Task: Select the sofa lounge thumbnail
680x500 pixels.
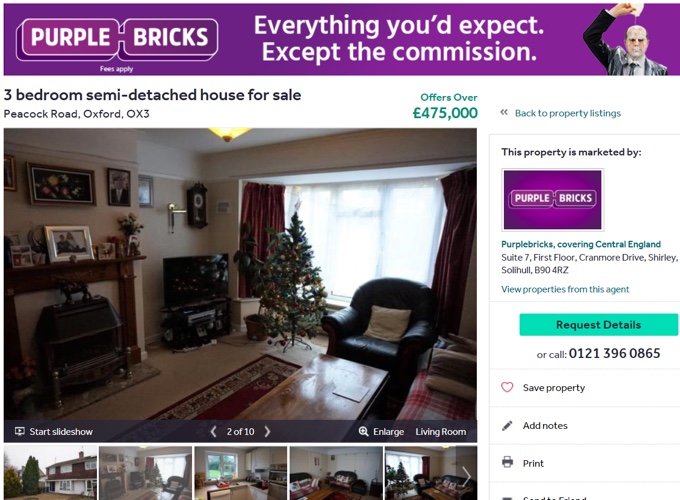Action: click(x=336, y=473)
